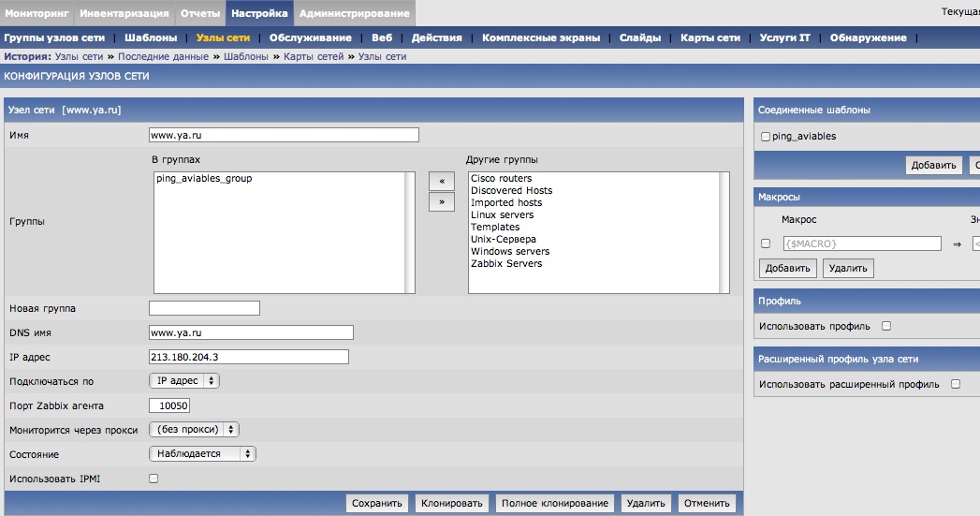This screenshot has width=980, height=516.
Task: Move group right with » button
Action: tap(441, 201)
